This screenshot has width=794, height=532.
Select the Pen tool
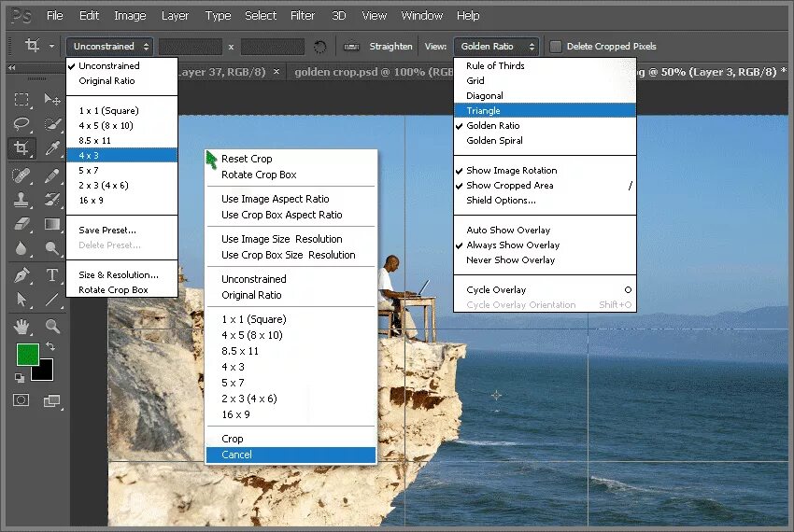point(21,274)
